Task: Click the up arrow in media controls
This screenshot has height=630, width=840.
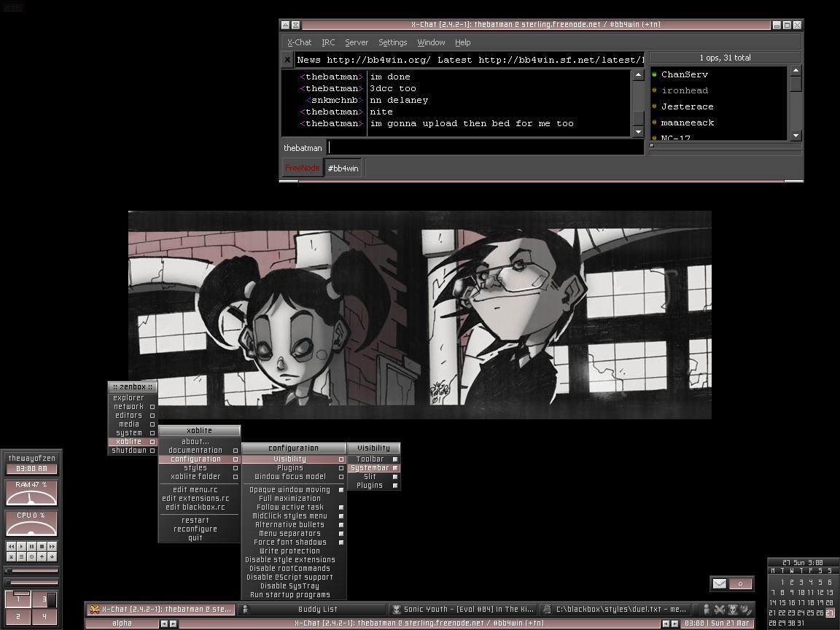Action: click(x=42, y=557)
